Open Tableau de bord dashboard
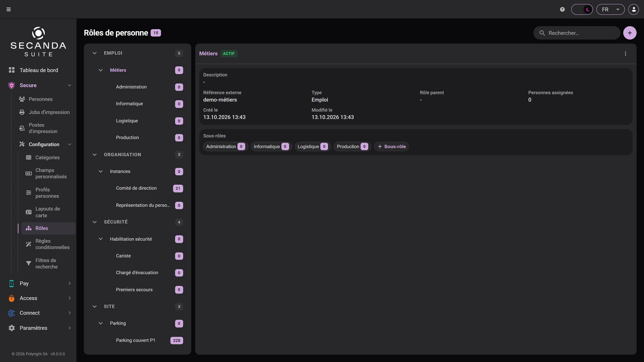The width and height of the screenshot is (644, 362). (38, 70)
